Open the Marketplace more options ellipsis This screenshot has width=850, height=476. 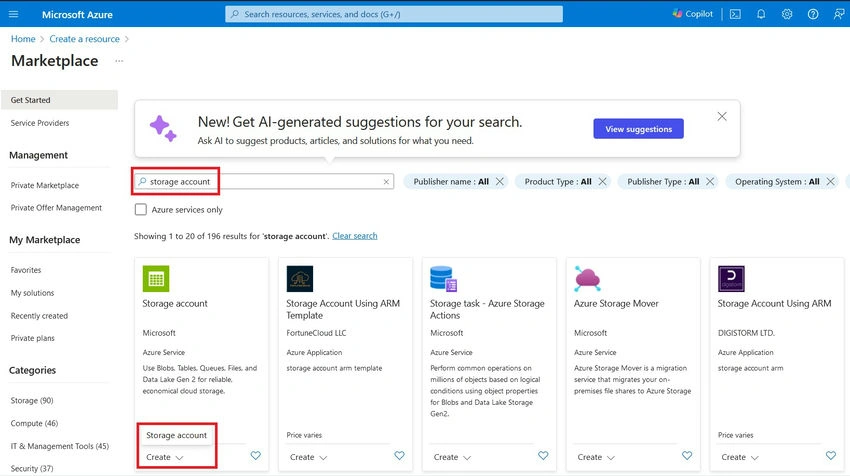click(x=119, y=61)
